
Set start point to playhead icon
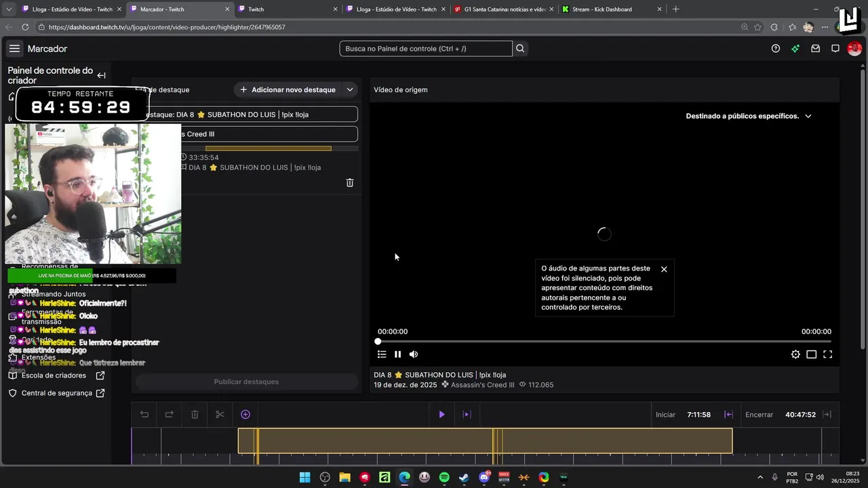[x=729, y=414]
